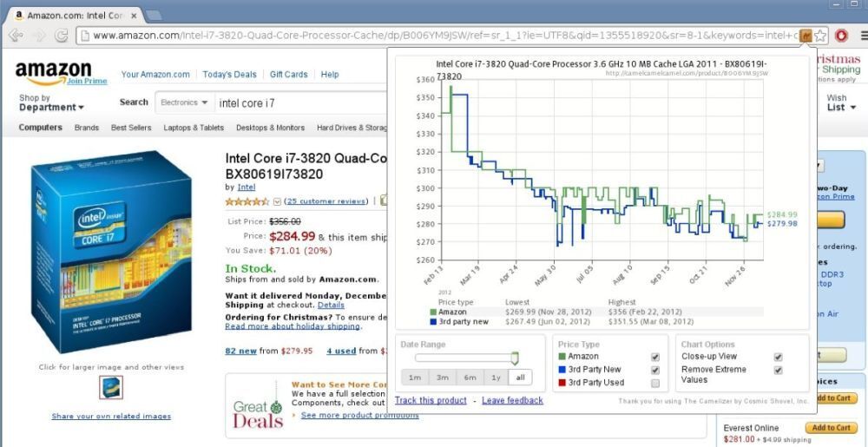Click shipping Details link

coord(331,305)
